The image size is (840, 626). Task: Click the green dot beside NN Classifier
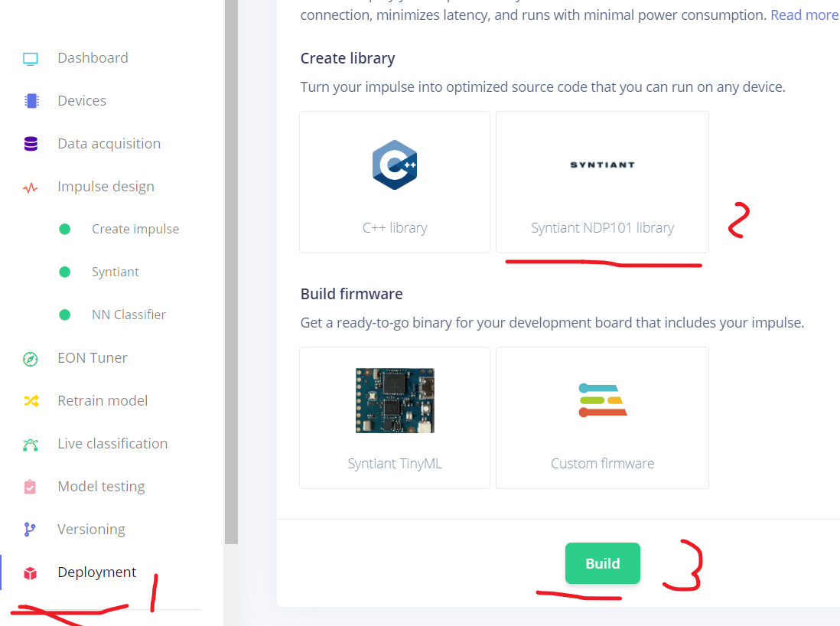(x=65, y=315)
